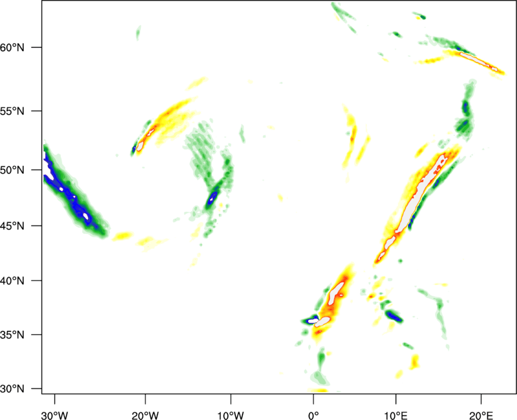Click the 45°N latitude label
The height and width of the screenshot is (420, 517).
[13, 226]
